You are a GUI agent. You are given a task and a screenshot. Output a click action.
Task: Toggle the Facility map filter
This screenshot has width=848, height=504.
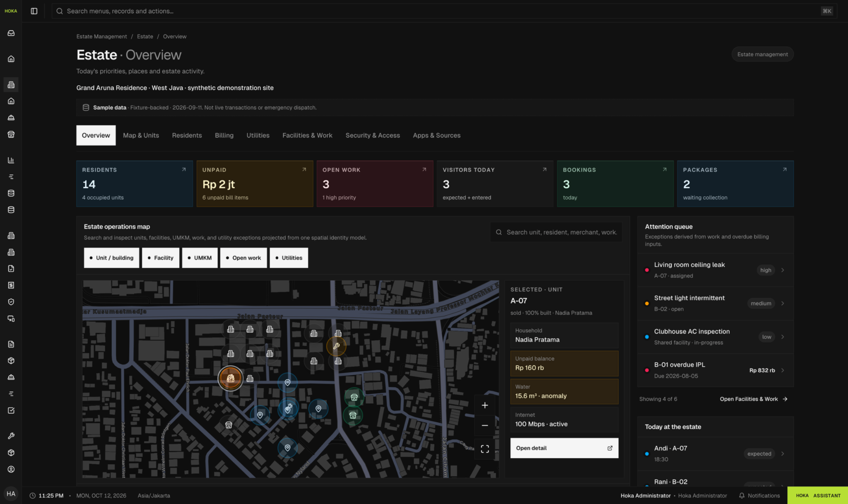click(161, 258)
